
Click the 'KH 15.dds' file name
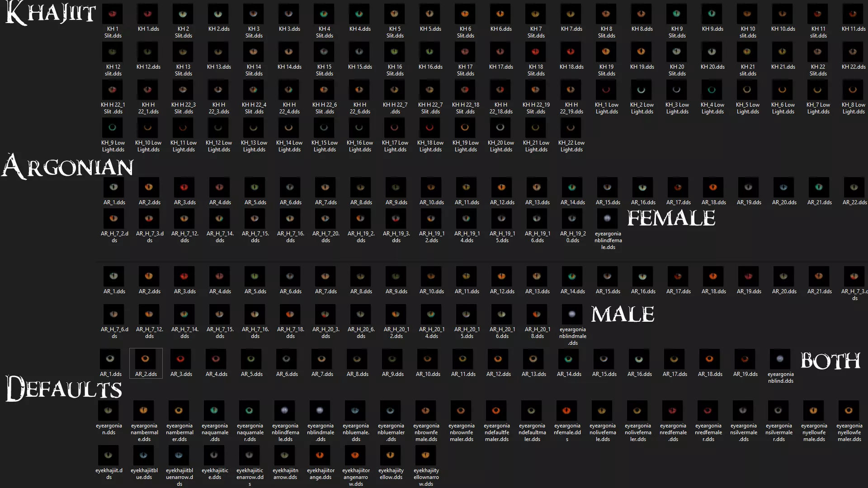click(360, 67)
